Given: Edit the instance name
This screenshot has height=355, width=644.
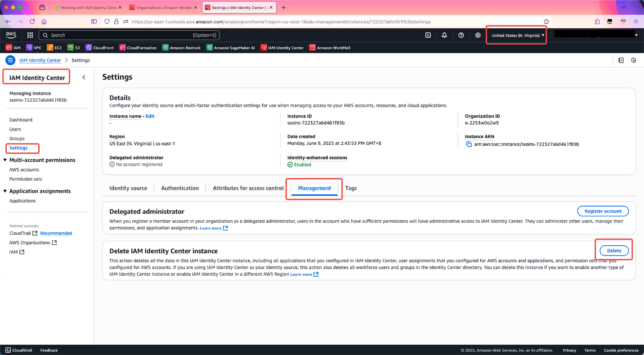Looking at the screenshot, I should (x=150, y=116).
